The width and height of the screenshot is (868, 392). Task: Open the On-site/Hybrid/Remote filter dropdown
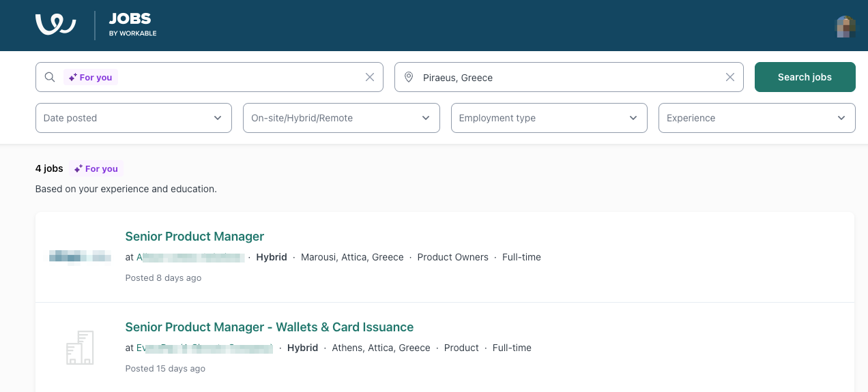click(341, 118)
